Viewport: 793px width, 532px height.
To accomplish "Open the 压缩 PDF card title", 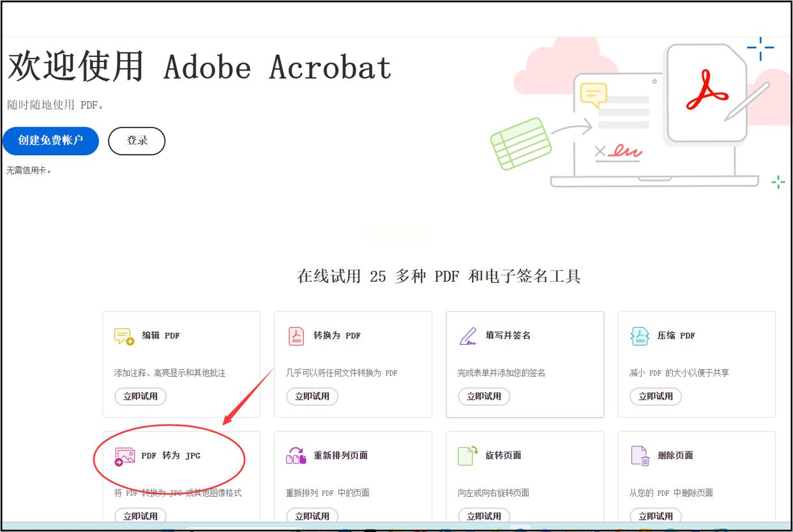I will (677, 335).
